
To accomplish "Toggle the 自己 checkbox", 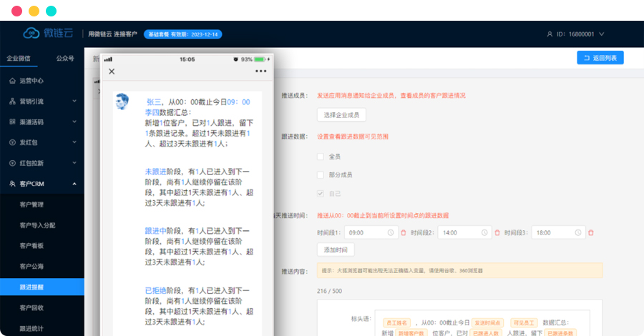I will click(321, 193).
